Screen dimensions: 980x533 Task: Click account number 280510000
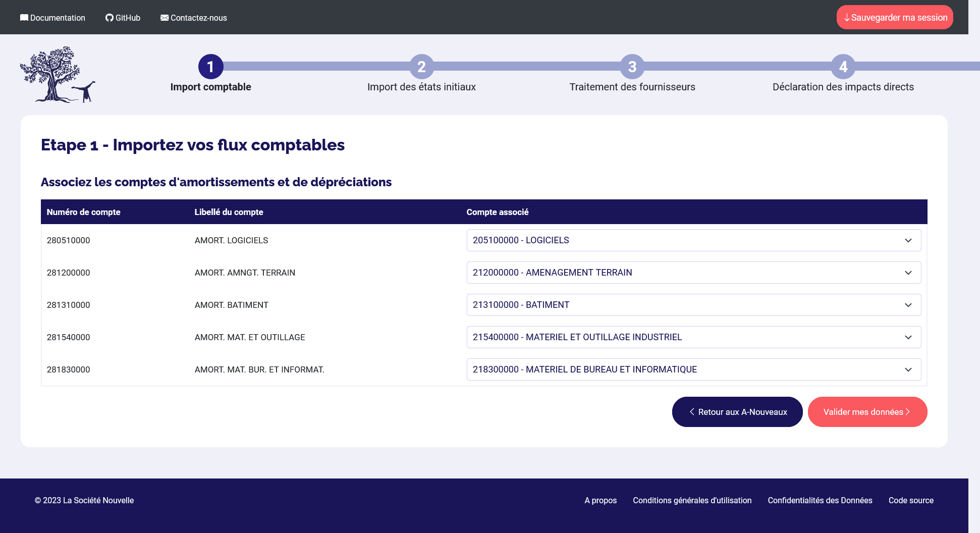pos(69,240)
